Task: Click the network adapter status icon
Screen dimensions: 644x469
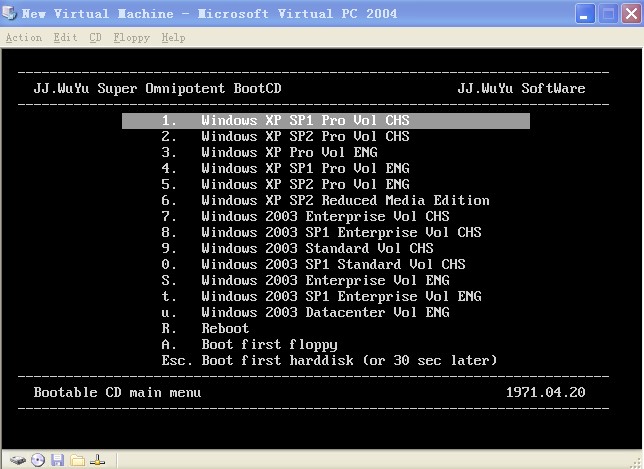Action: click(x=97, y=460)
